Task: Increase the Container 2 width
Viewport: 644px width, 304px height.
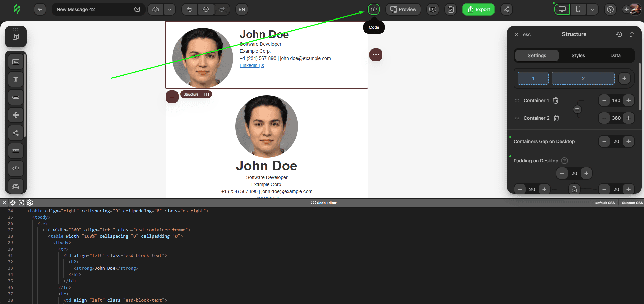Action: tap(629, 118)
